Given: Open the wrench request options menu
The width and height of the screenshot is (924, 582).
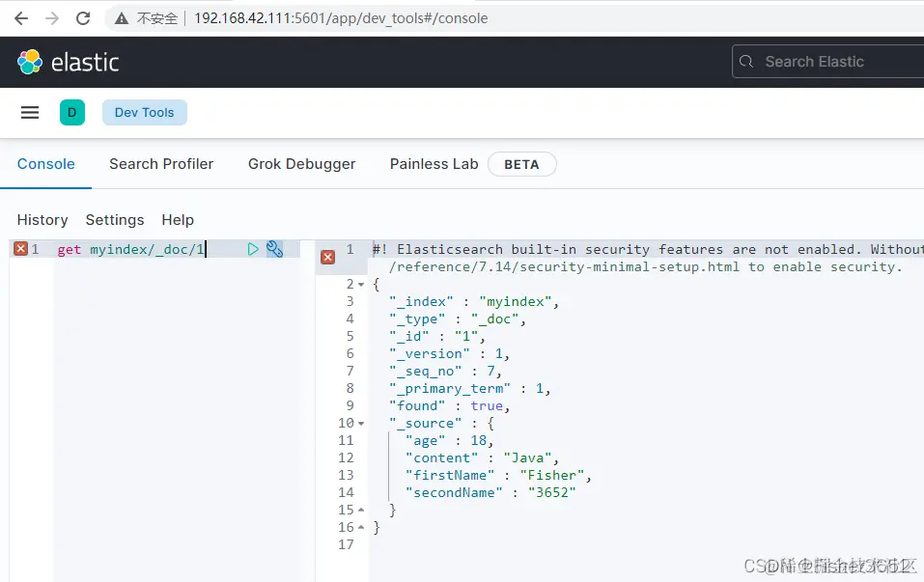Looking at the screenshot, I should point(274,249).
